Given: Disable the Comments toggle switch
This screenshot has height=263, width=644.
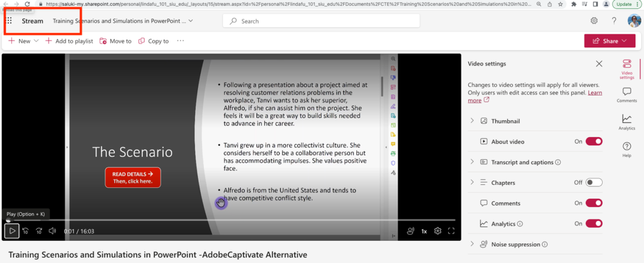Looking at the screenshot, I should 594,203.
